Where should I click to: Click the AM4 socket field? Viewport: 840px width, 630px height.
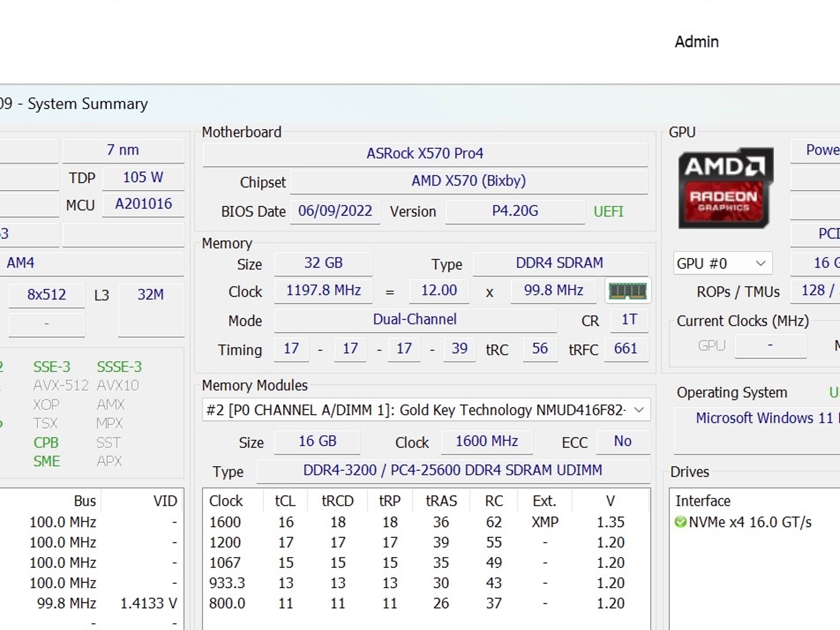click(x=91, y=263)
